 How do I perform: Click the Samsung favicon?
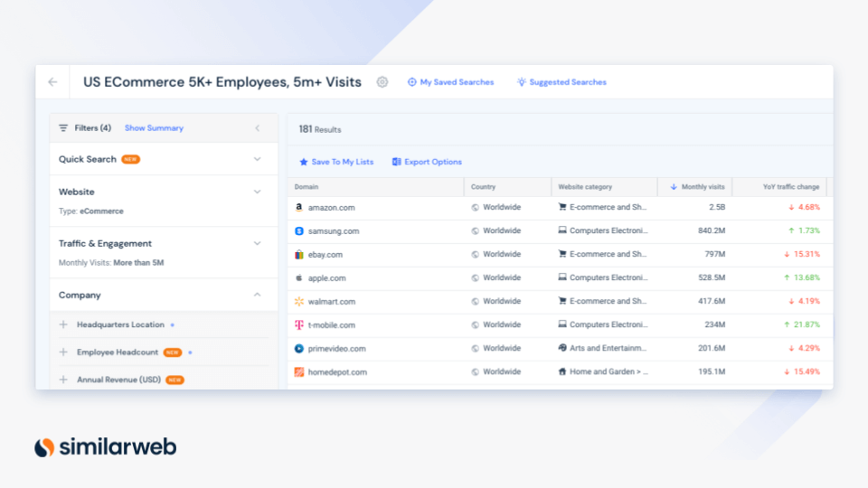[x=299, y=231]
